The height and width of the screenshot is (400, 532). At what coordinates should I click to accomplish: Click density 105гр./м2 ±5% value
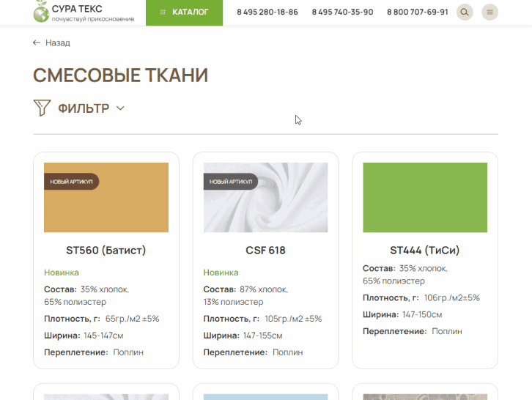pyautogui.click(x=293, y=319)
